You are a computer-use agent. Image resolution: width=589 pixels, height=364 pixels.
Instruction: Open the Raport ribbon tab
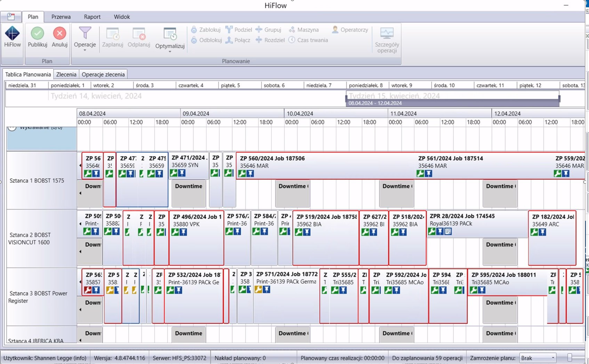click(92, 17)
